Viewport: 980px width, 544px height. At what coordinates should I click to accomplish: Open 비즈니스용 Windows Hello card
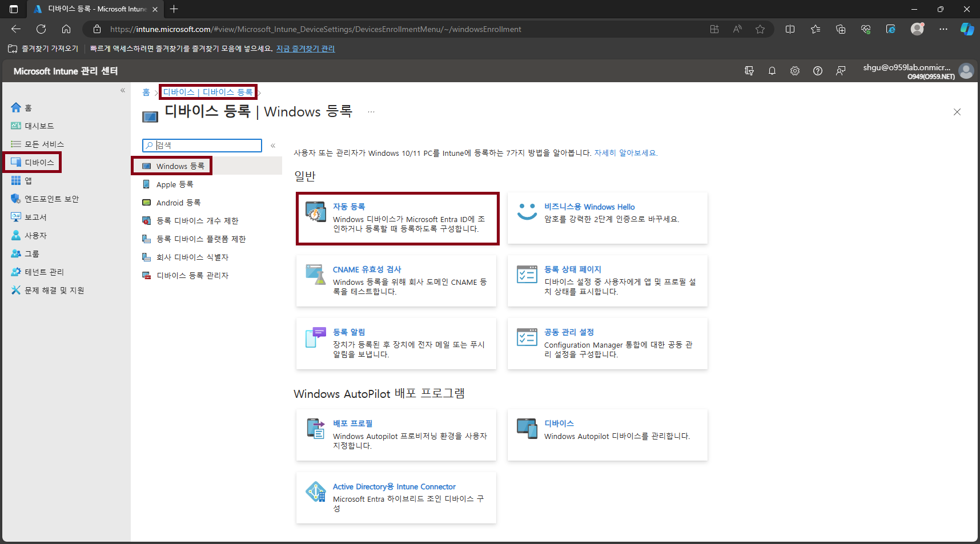point(608,218)
